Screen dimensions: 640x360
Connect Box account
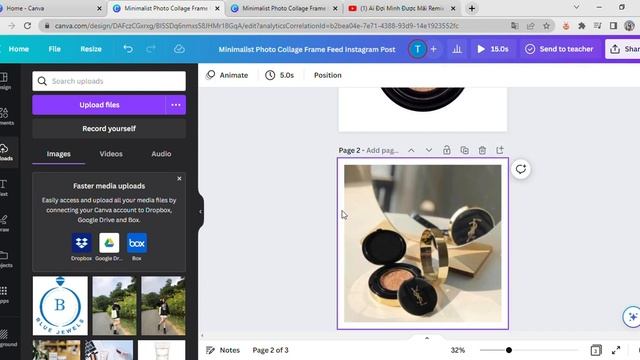point(137,247)
